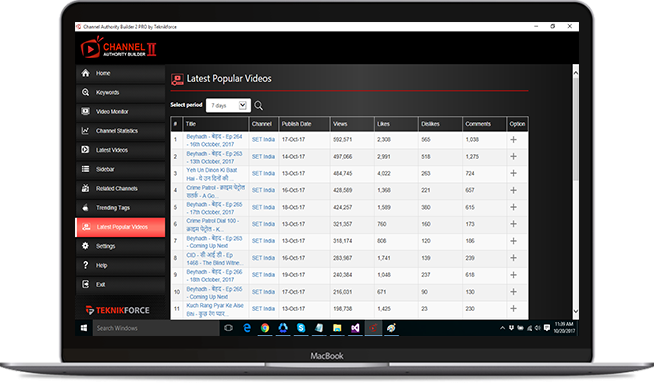Click the Sidebar list icon
The height and width of the screenshot is (383, 654).
tap(86, 169)
